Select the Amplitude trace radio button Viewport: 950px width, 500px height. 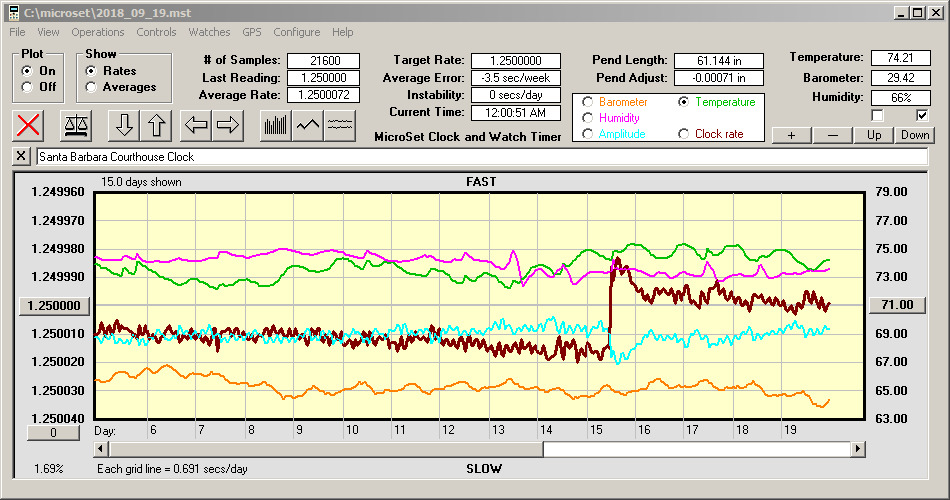[587, 133]
